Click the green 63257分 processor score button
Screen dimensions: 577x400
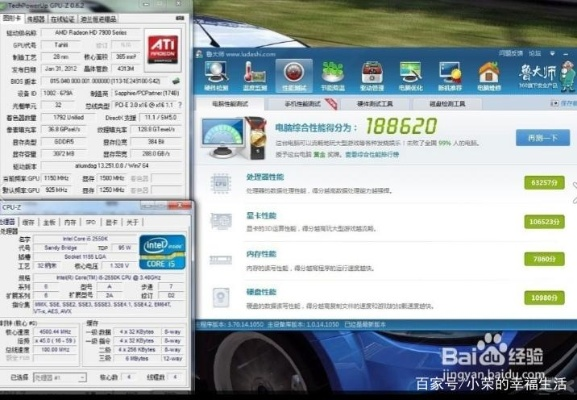(544, 183)
